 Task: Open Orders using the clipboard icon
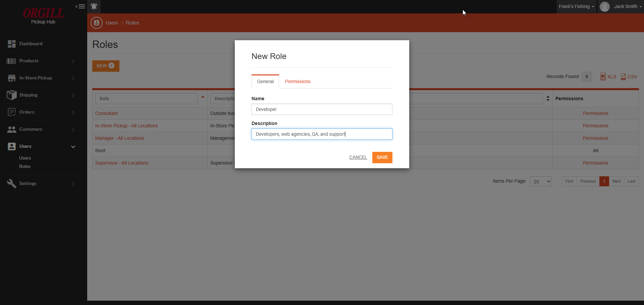pyautogui.click(x=12, y=112)
